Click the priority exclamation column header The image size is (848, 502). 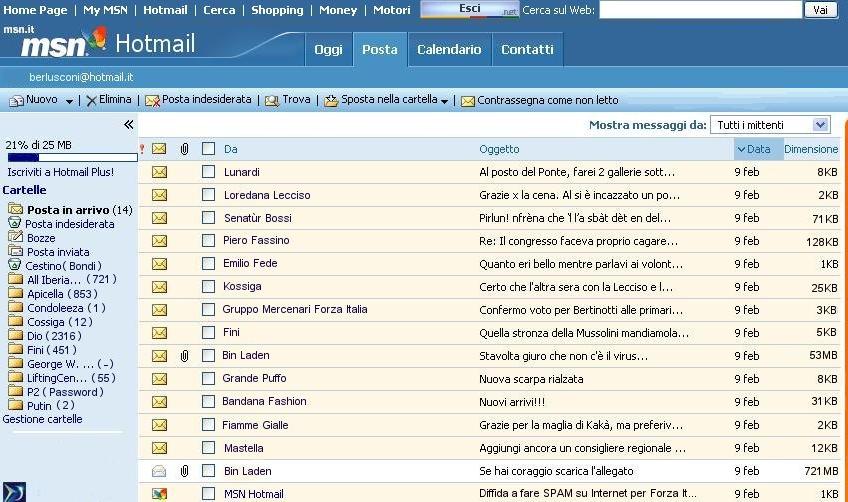coord(142,149)
